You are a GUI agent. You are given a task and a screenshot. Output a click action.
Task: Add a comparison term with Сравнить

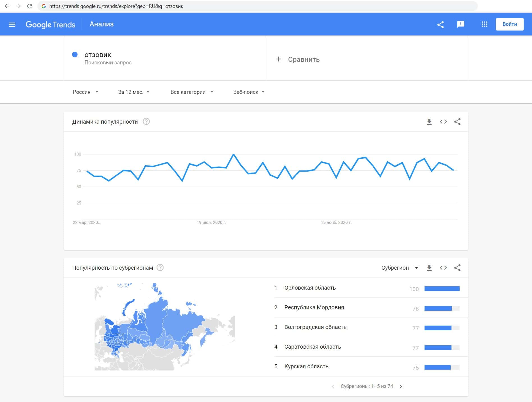click(x=298, y=59)
